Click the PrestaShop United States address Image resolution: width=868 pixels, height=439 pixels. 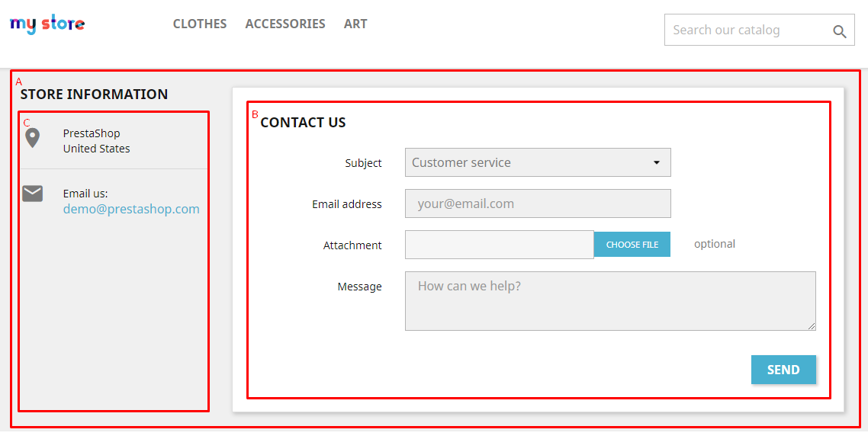tap(96, 141)
